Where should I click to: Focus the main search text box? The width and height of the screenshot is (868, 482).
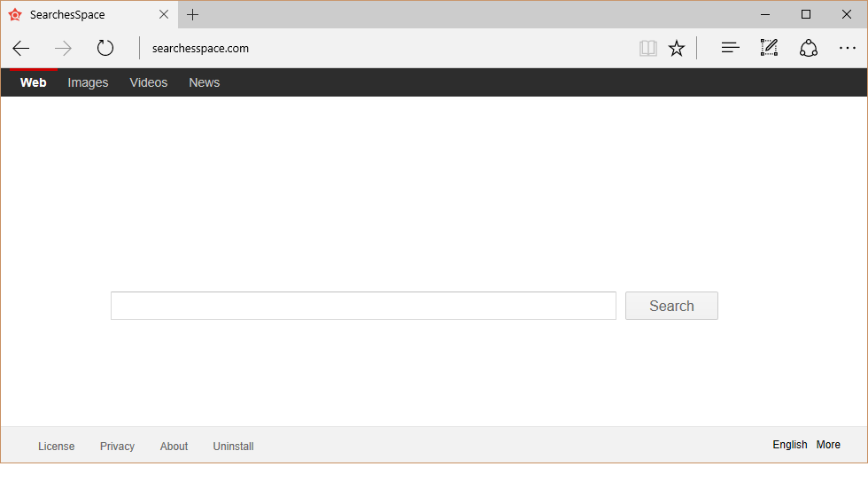(363, 306)
